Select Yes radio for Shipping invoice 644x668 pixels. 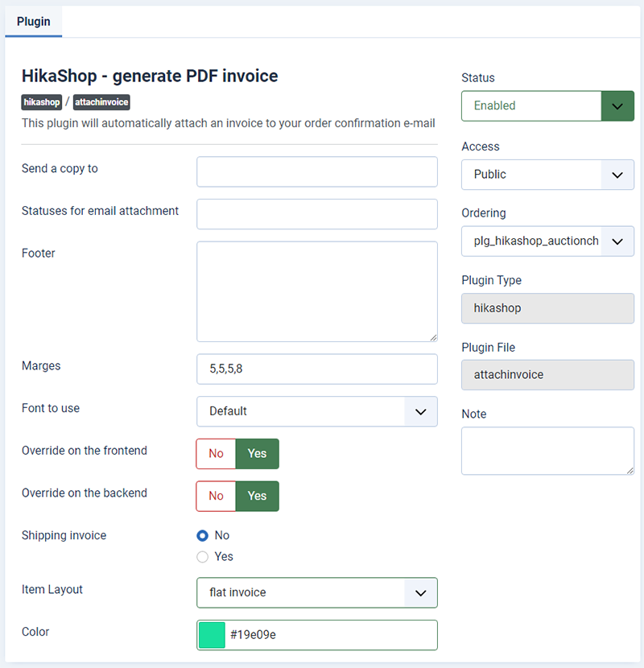[202, 557]
